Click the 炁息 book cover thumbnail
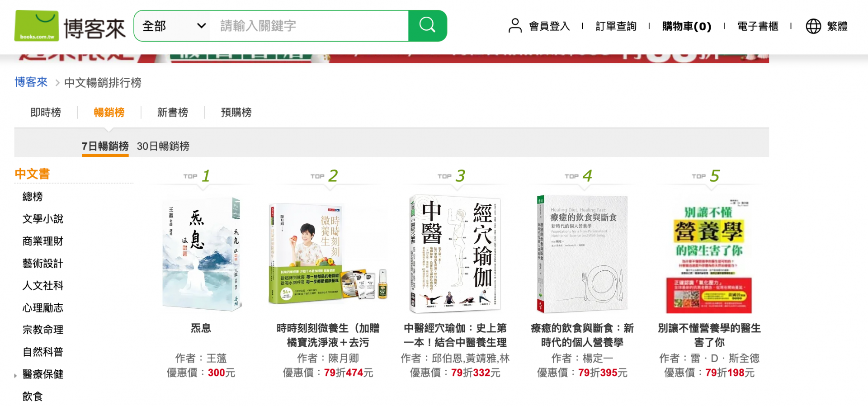Image resolution: width=868 pixels, height=406 pixels. 201,254
